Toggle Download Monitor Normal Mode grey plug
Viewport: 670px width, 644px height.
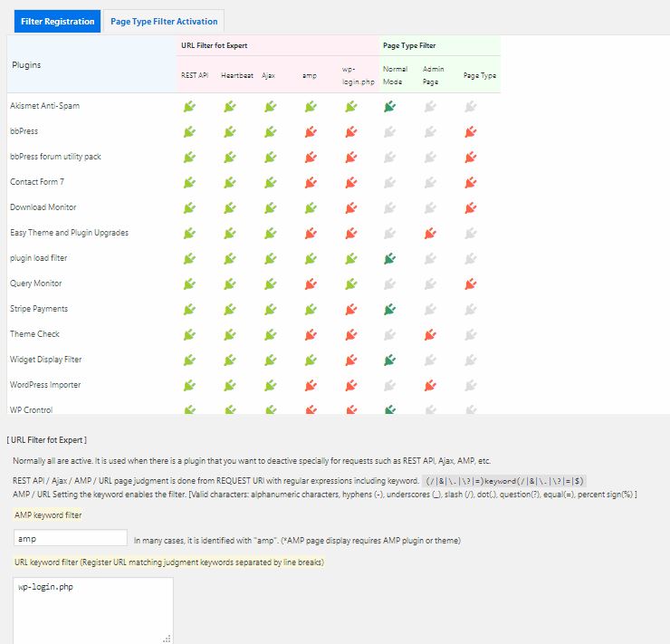[x=389, y=208]
